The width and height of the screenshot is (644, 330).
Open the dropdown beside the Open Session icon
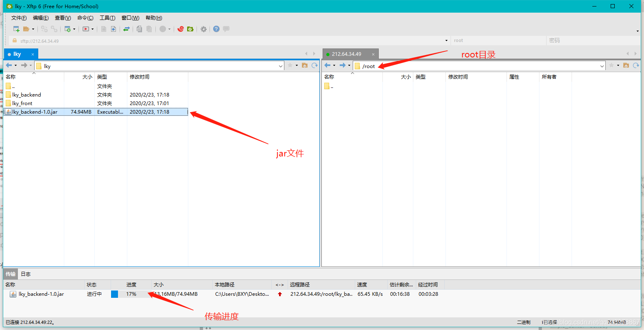(33, 29)
